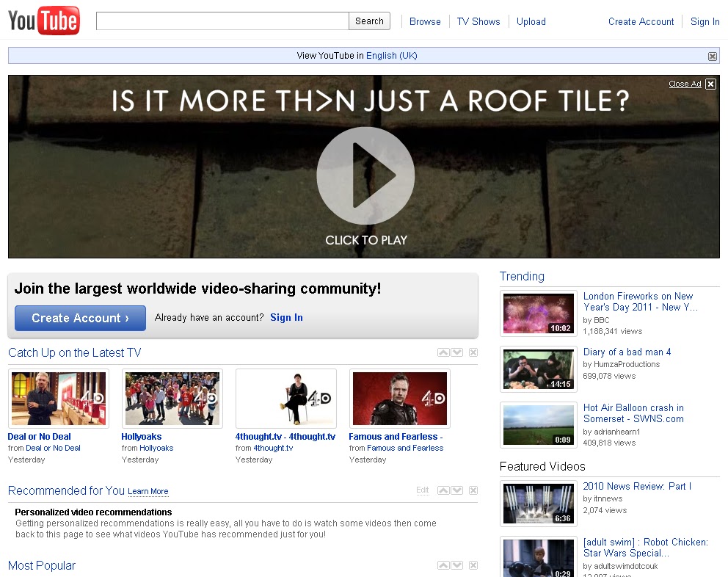Move Catch Up on the Latest TV section down
Viewport: 728px width, 577px height.
coord(457,352)
